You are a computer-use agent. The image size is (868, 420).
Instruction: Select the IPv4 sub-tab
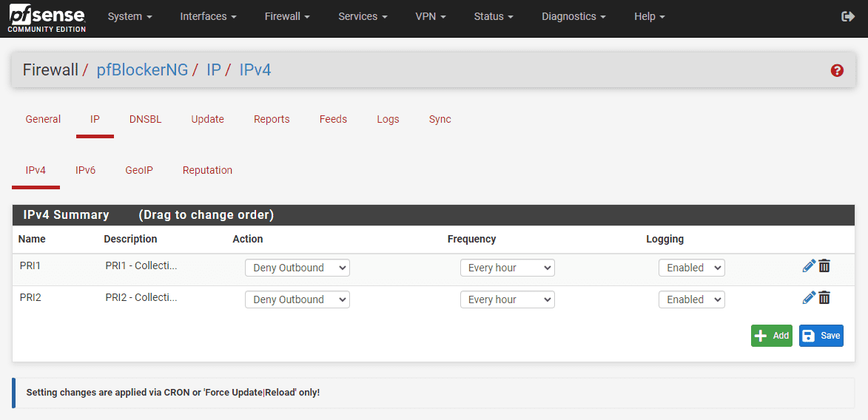pos(36,170)
